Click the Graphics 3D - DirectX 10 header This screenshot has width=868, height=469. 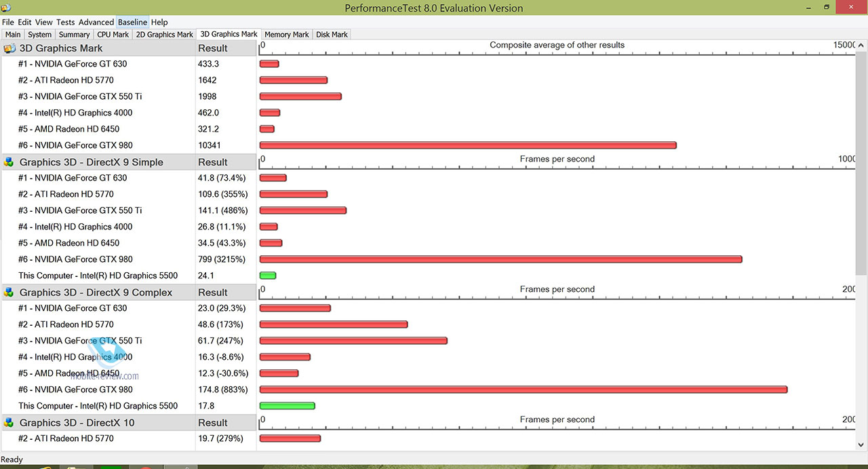point(99,423)
